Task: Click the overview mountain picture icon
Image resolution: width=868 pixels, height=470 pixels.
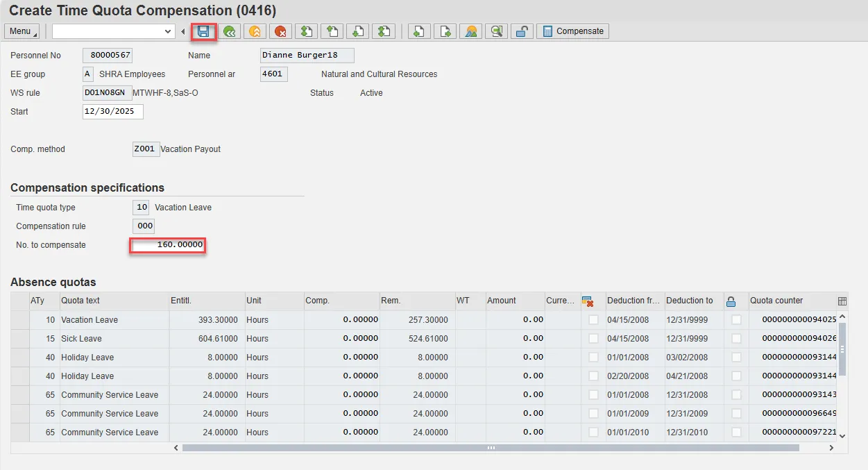Action: click(471, 31)
